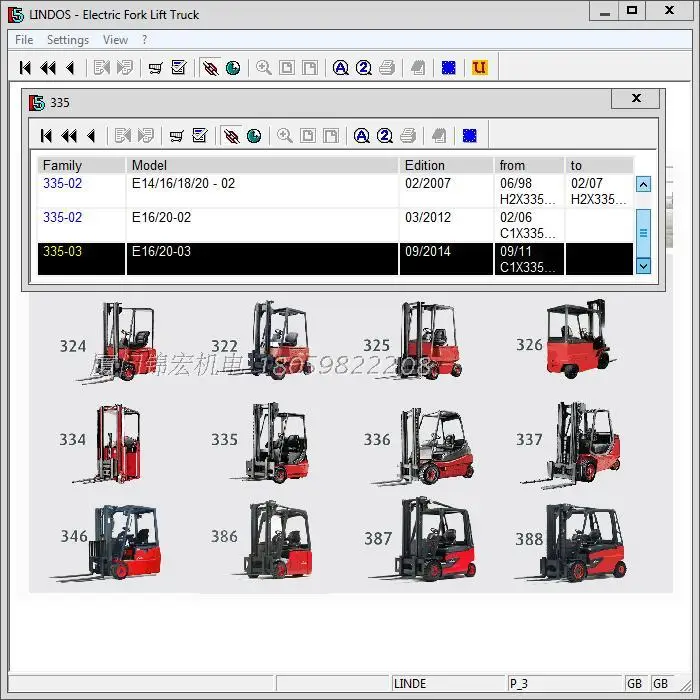Toggle crossed-out chain link icon in main toolbar
Viewport: 700px width, 700px height.
point(210,68)
